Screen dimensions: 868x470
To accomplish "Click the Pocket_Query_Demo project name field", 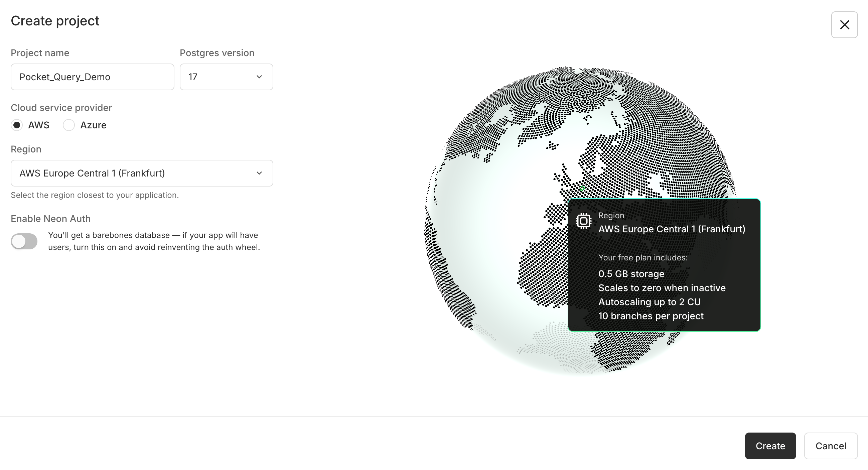I will (x=92, y=77).
